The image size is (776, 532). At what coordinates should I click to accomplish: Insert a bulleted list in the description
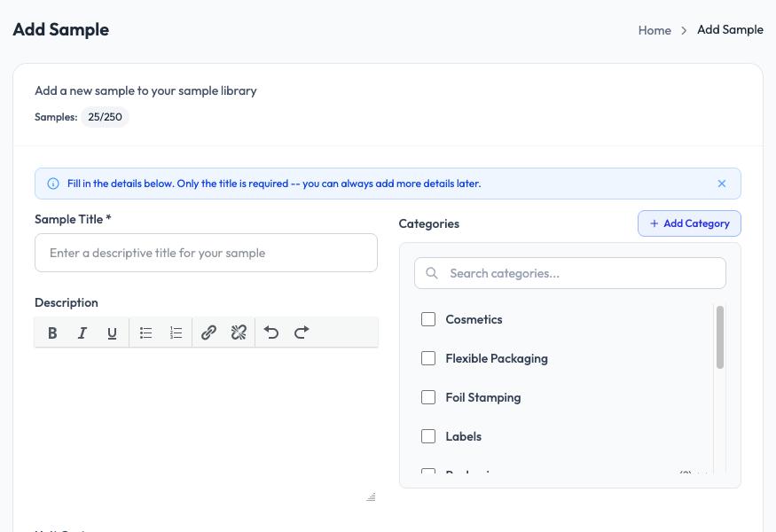145,332
